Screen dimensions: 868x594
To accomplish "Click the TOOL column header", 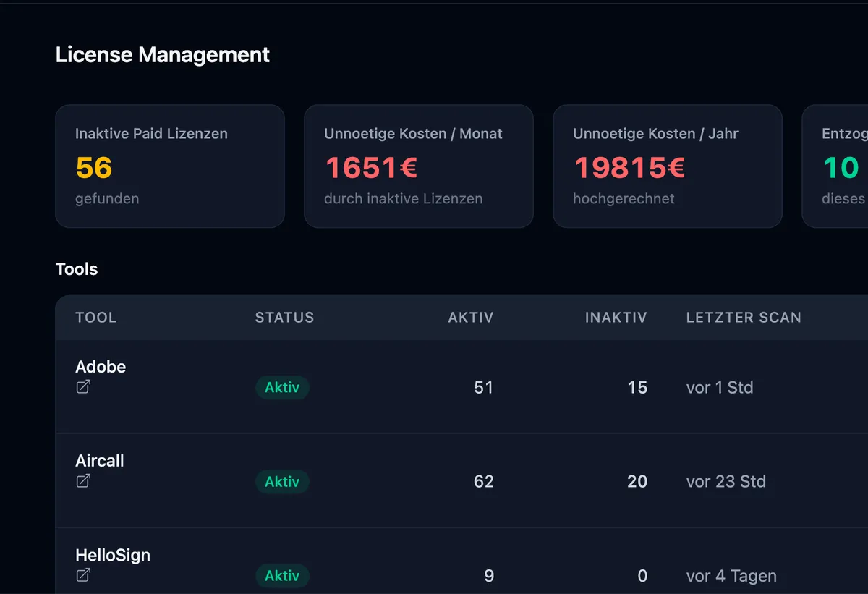I will tap(96, 317).
